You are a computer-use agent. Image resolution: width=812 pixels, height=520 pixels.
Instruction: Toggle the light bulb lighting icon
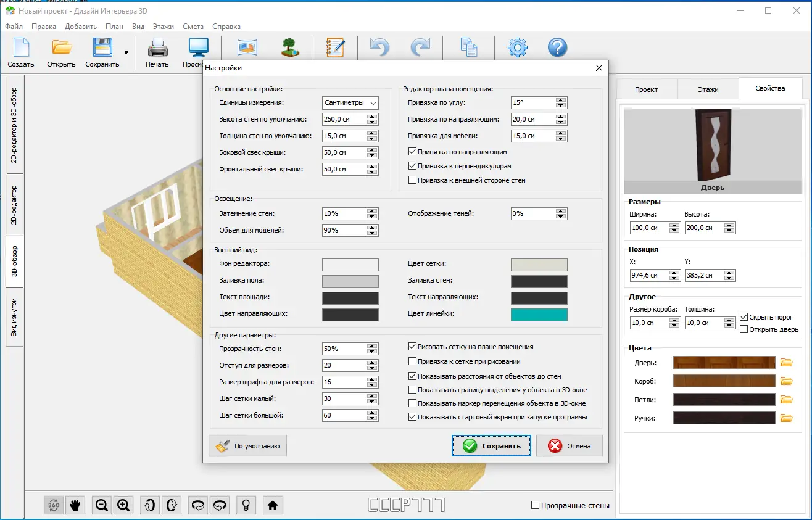click(x=246, y=505)
